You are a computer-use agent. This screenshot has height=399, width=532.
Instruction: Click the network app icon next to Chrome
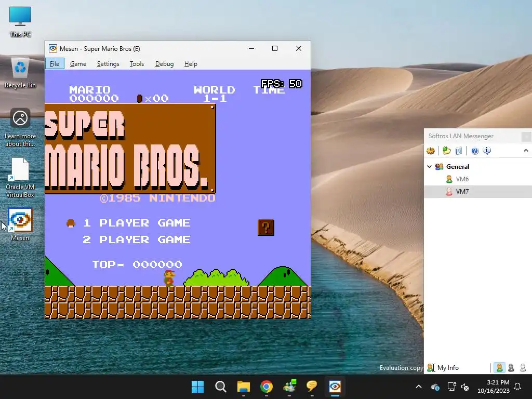pos(289,387)
